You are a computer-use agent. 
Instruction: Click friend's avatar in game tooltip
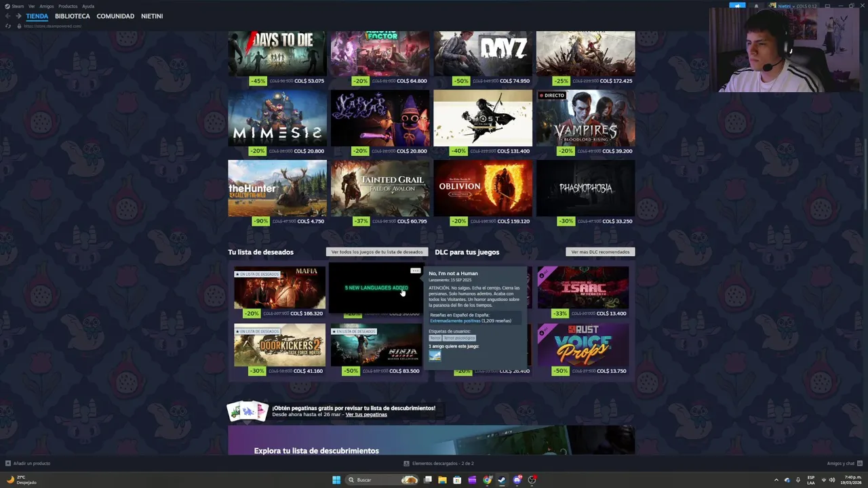click(x=435, y=356)
